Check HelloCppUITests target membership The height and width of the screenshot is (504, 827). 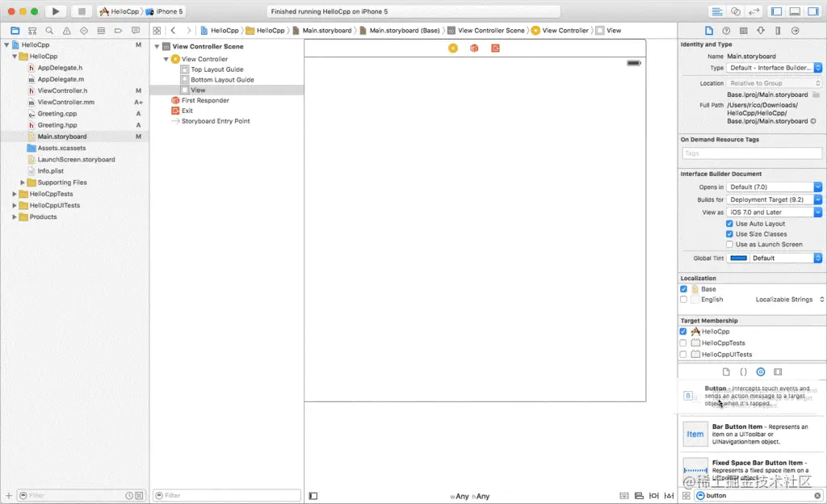point(683,355)
